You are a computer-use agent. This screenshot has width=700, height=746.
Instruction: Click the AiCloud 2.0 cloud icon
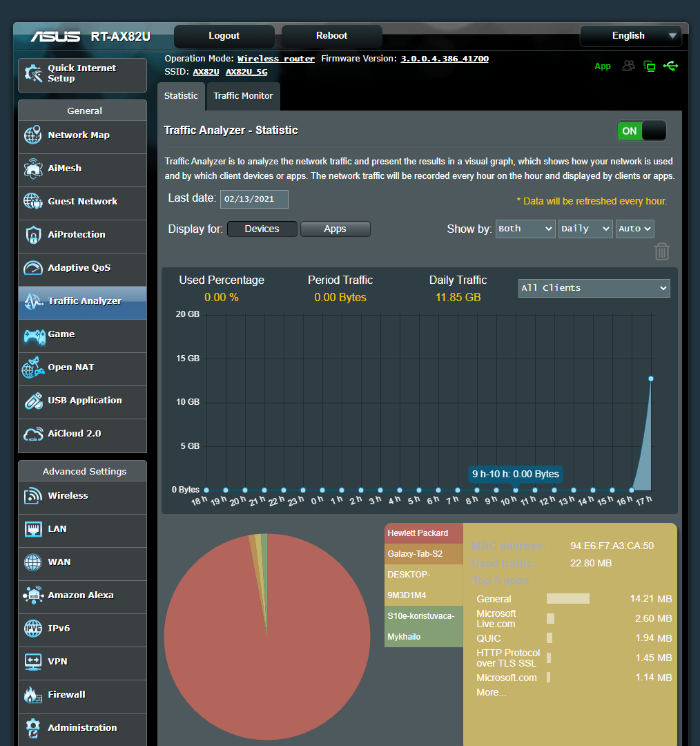[33, 434]
